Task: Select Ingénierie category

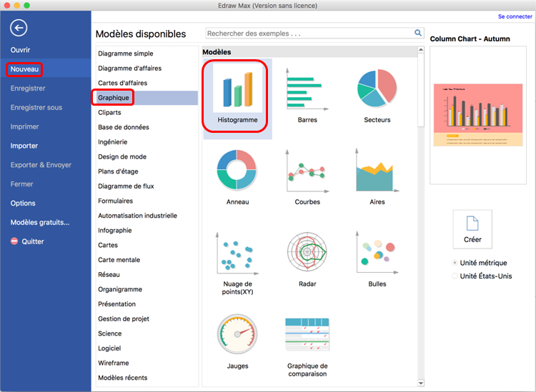Action: tap(112, 141)
